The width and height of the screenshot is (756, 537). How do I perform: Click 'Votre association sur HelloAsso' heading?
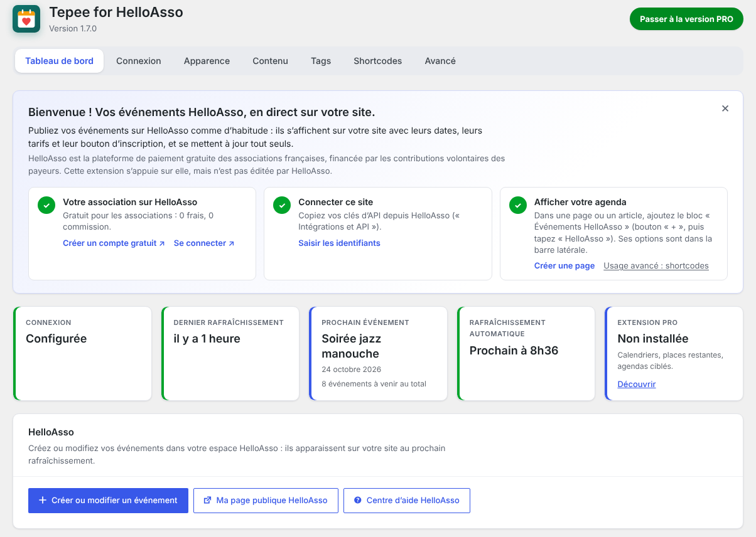click(130, 203)
